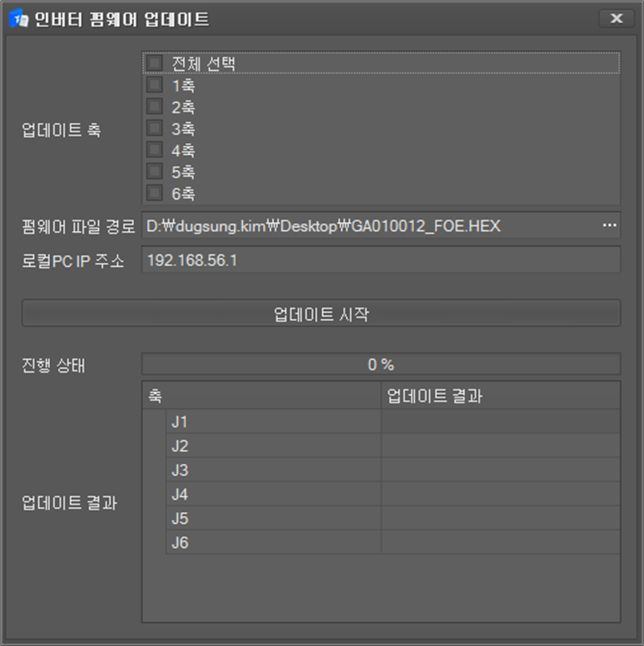The image size is (644, 646).
Task: Toggle the 2축 checkbox
Action: click(x=155, y=107)
